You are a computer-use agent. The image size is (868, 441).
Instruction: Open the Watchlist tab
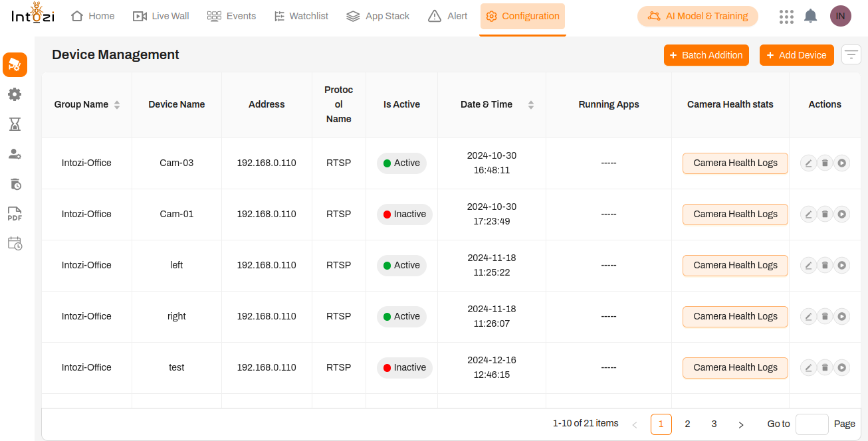pos(301,16)
